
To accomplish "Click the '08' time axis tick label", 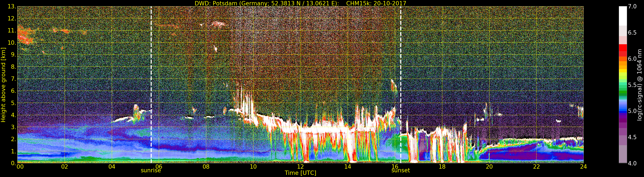I will 206,166.
